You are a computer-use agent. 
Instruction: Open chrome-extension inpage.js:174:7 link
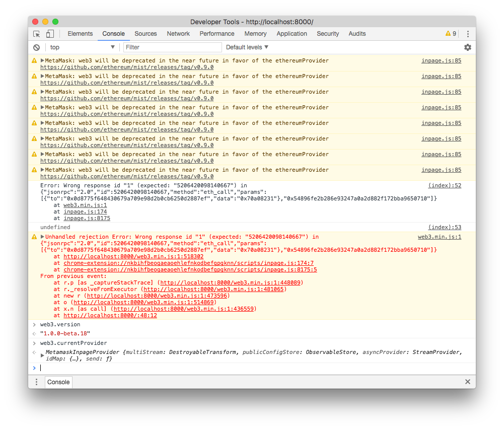(x=189, y=263)
